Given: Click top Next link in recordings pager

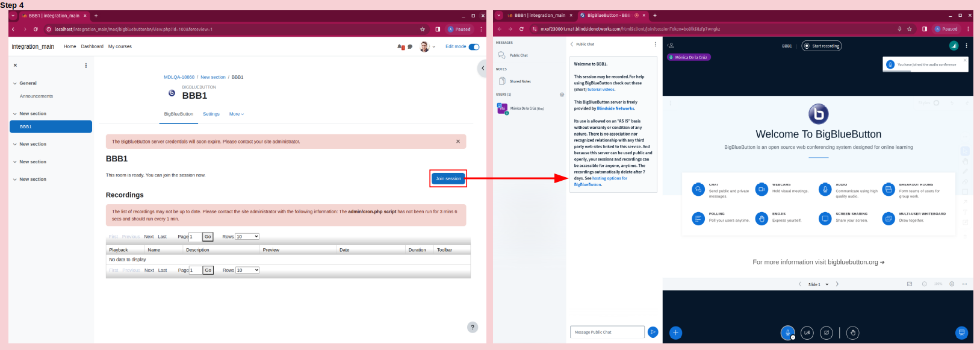Looking at the screenshot, I should pyautogui.click(x=149, y=237).
